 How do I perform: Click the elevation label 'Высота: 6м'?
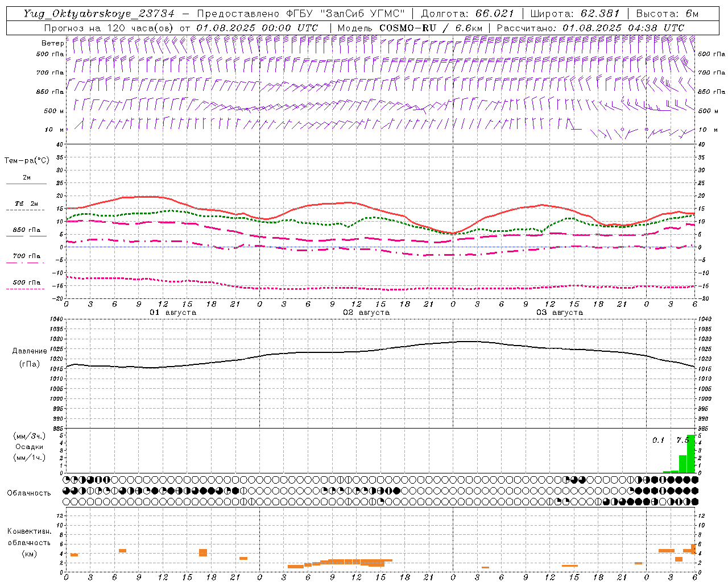point(667,14)
